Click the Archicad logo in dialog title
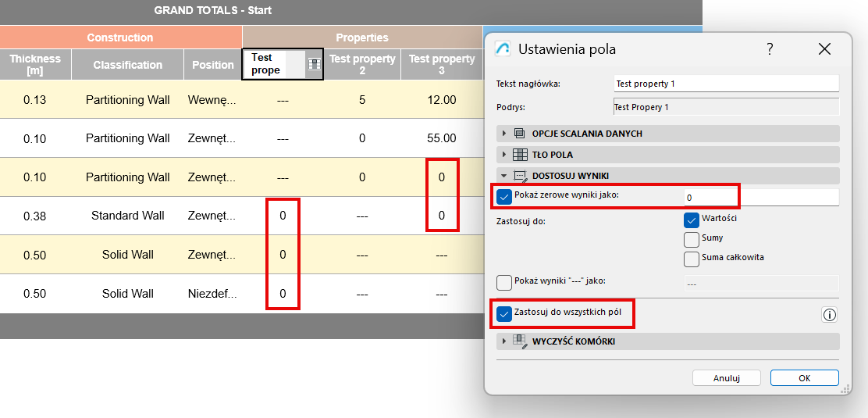 coord(502,48)
